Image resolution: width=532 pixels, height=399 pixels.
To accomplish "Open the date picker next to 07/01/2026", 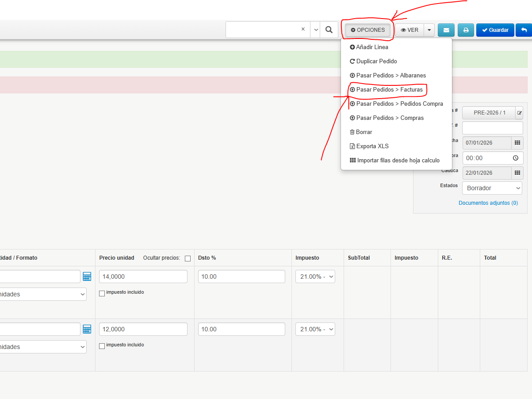I will coord(517,143).
